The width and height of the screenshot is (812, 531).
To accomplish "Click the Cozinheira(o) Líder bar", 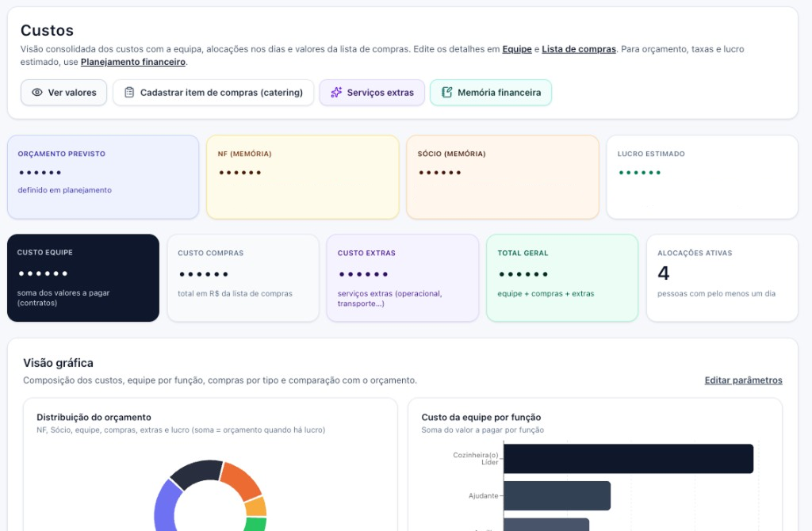I will click(628, 459).
